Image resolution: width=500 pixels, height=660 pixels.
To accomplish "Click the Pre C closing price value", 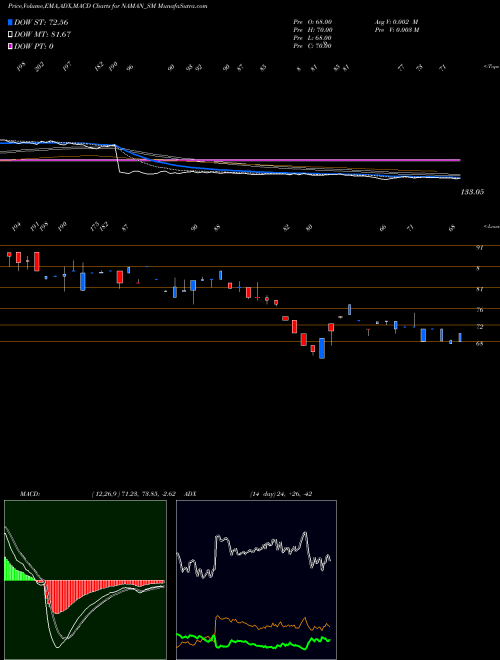I will (313, 46).
